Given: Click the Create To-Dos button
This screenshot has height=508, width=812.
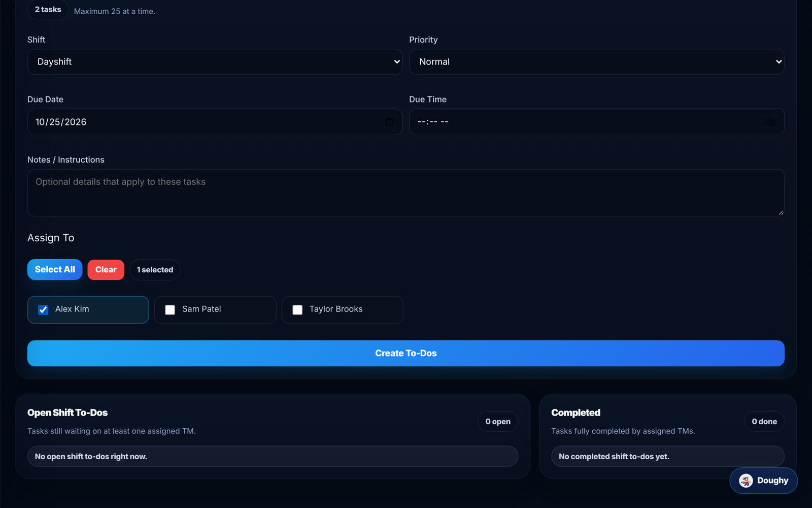Looking at the screenshot, I should coord(406,354).
